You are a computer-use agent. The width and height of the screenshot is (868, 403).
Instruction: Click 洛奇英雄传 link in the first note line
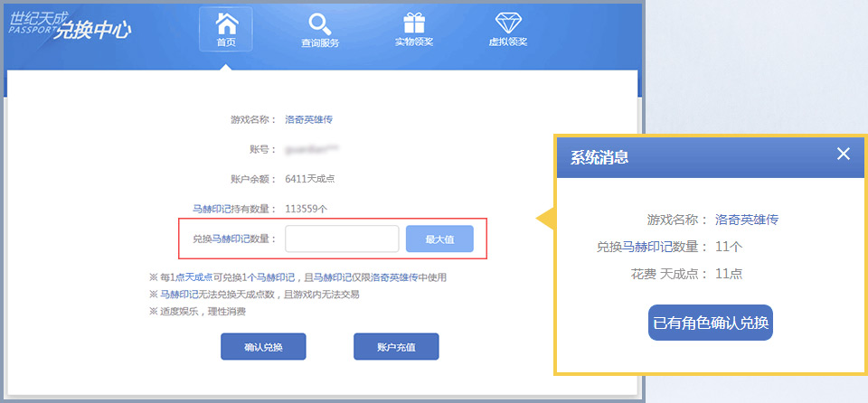pos(394,277)
